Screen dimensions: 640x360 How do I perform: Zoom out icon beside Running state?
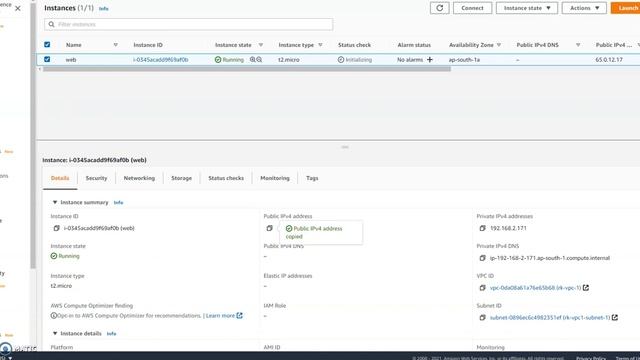259,60
